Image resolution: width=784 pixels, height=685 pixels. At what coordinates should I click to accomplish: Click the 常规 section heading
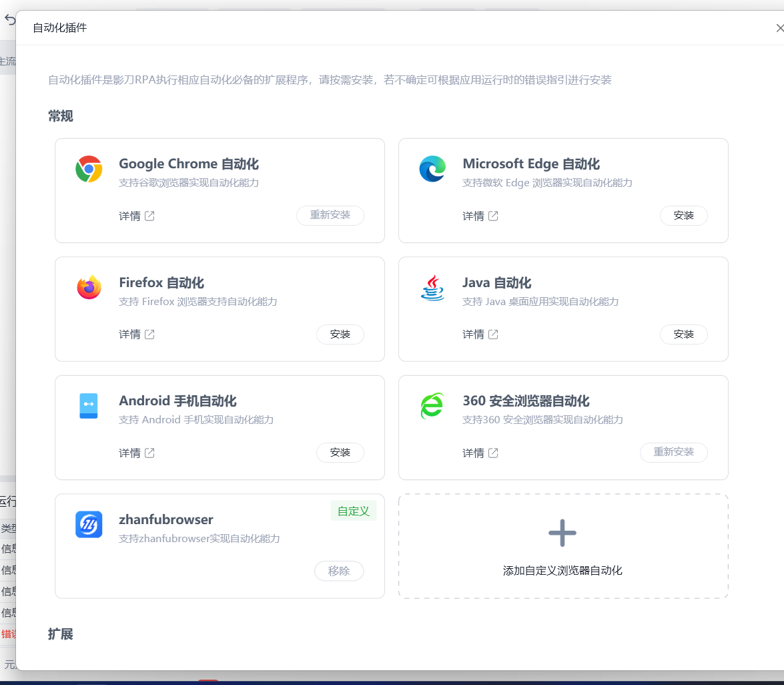(61, 116)
